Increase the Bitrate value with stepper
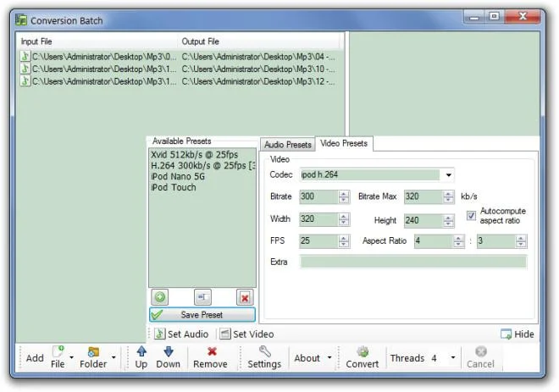 click(344, 194)
